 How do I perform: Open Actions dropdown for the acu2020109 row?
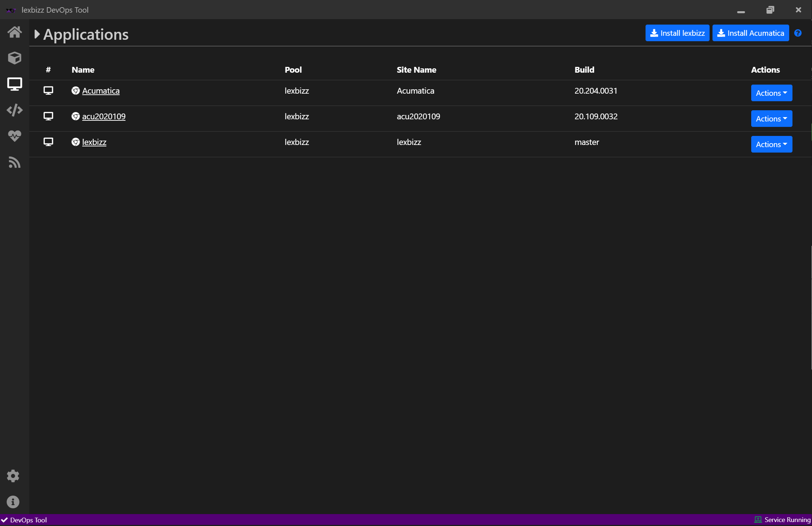tap(771, 119)
